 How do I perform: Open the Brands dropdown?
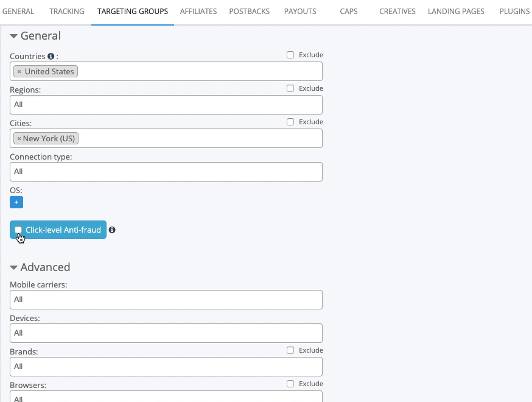click(x=166, y=367)
